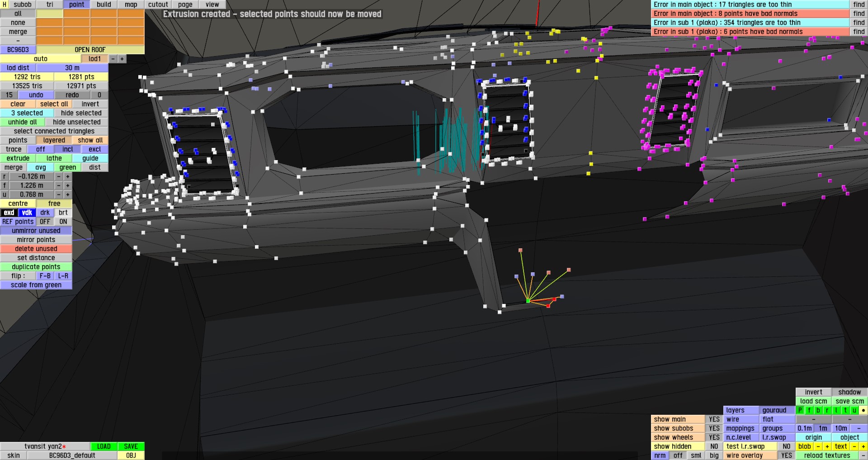Set trace mode to off
The width and height of the screenshot is (868, 460).
[x=41, y=149]
